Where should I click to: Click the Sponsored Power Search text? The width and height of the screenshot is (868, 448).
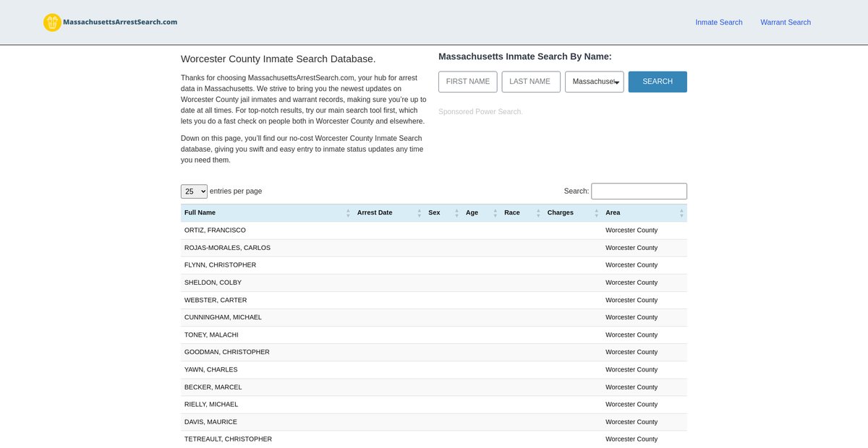point(480,112)
